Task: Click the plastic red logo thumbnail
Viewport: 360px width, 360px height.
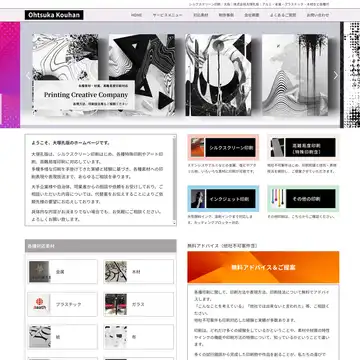Action: (40, 304)
